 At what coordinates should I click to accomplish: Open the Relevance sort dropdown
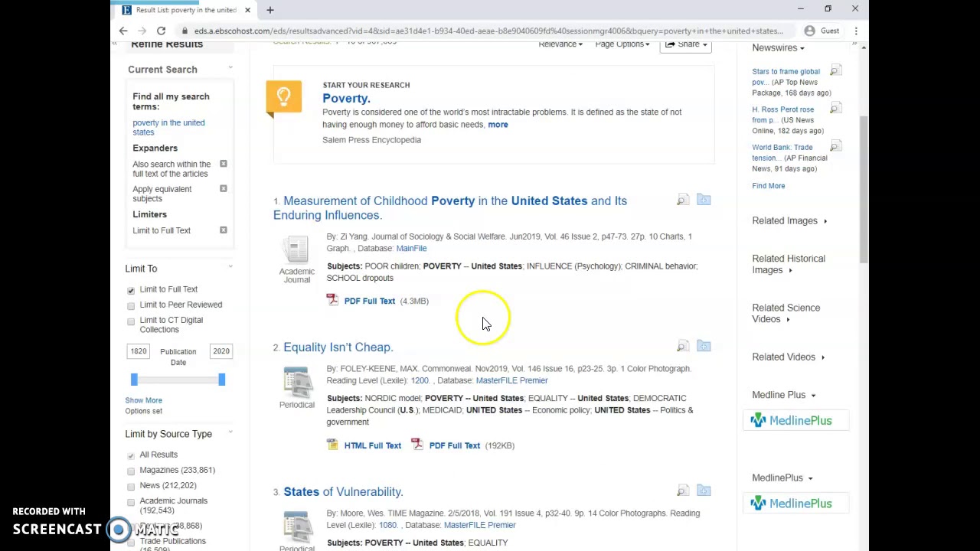point(560,44)
